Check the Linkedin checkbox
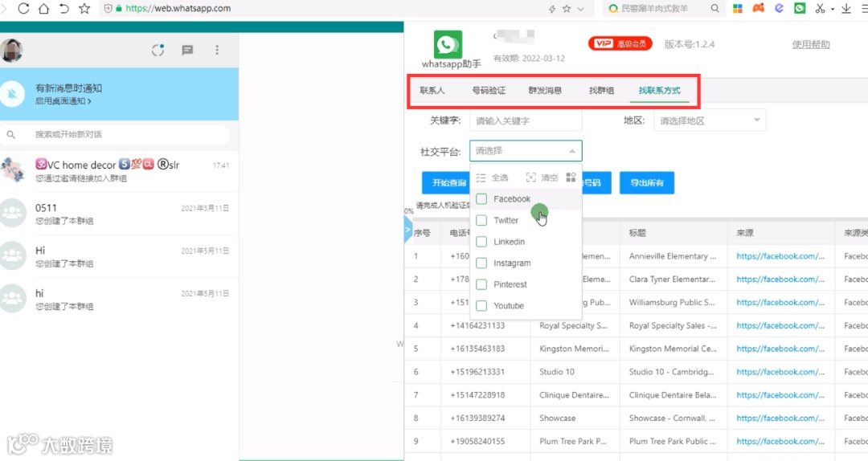This screenshot has height=461, width=868. 481,242
